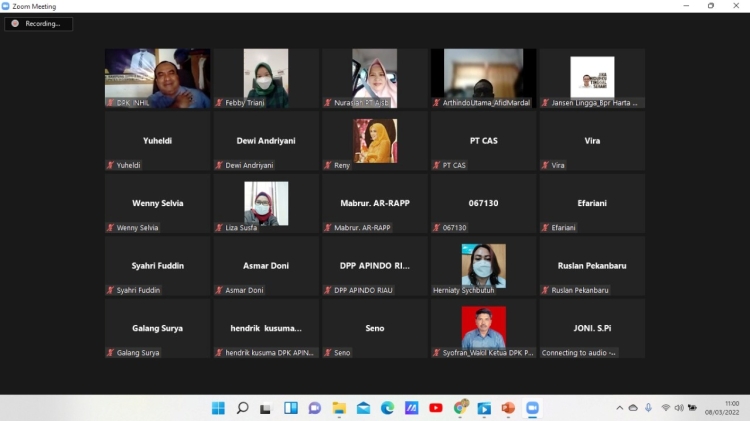The height and width of the screenshot is (421, 750).
Task: Open Windows Start menu
Action: 218,408
